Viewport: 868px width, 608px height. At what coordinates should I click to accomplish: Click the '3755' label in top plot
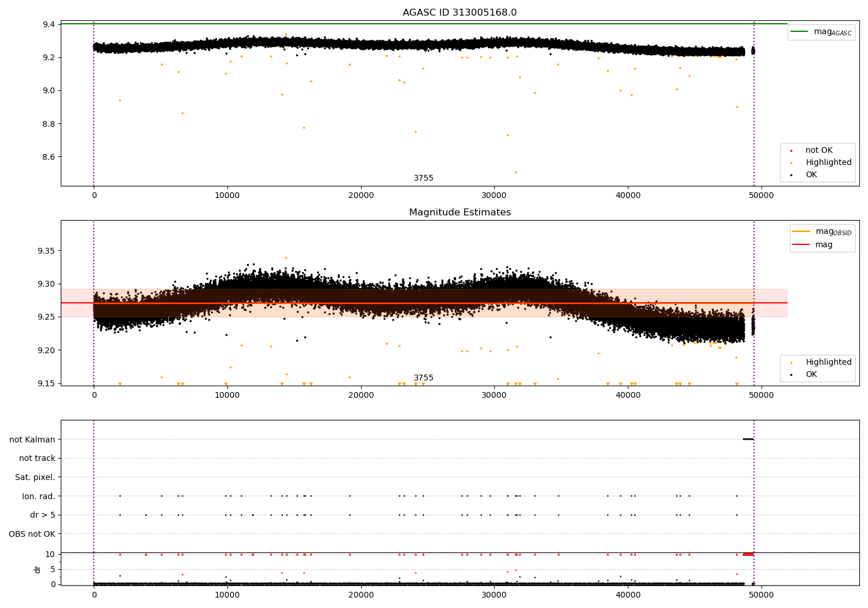pyautogui.click(x=424, y=178)
